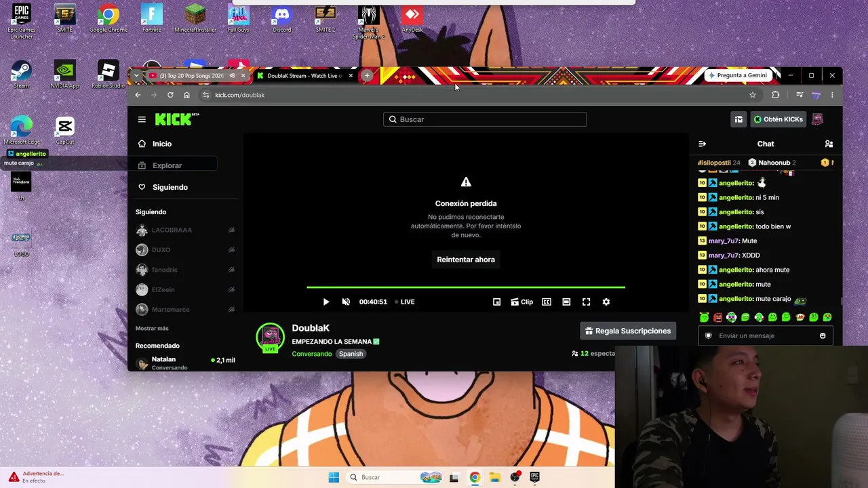Open followed channel DUXO

(x=184, y=250)
